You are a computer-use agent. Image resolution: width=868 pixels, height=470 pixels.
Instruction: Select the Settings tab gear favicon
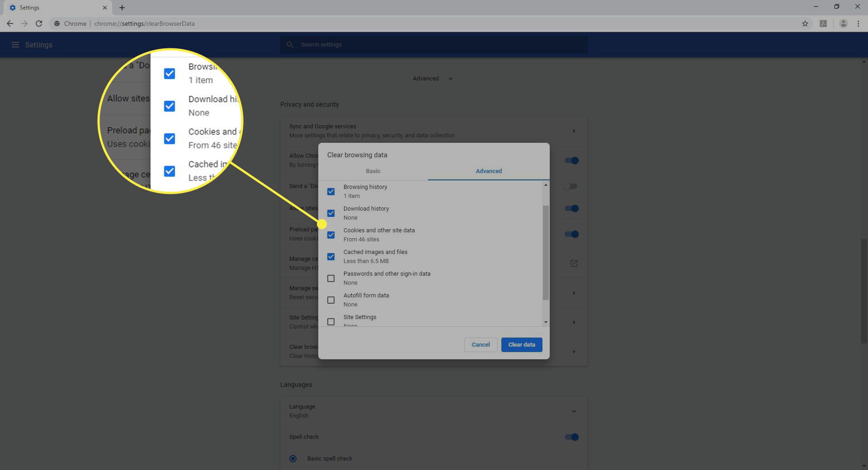coord(12,8)
